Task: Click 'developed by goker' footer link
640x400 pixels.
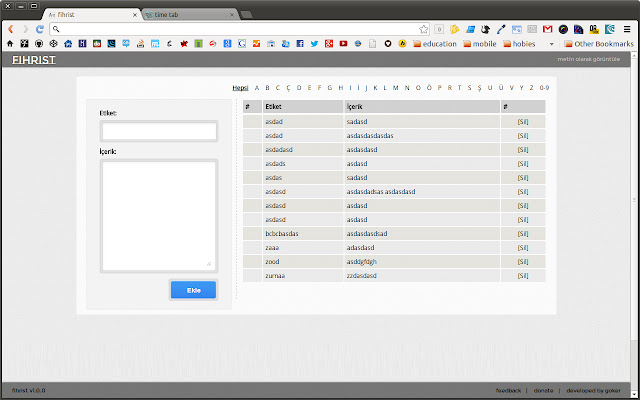Action: 593,391
